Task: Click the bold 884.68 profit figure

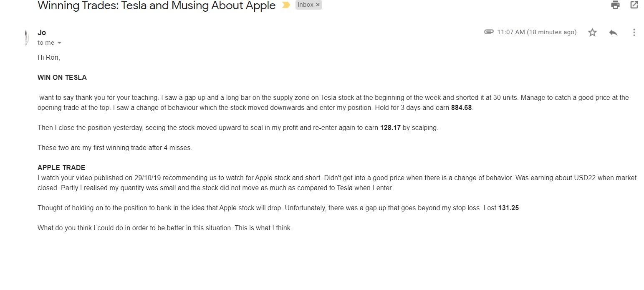Action: pyautogui.click(x=462, y=108)
